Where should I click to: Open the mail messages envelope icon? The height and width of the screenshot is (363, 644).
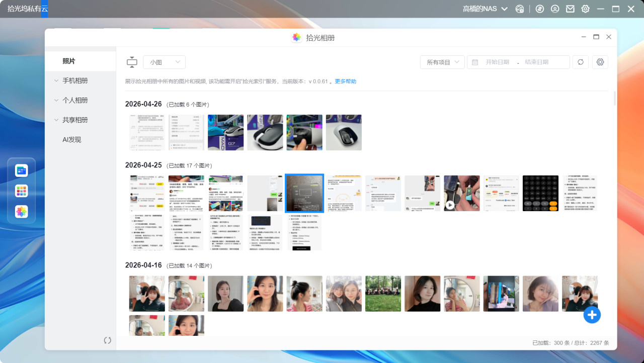570,9
